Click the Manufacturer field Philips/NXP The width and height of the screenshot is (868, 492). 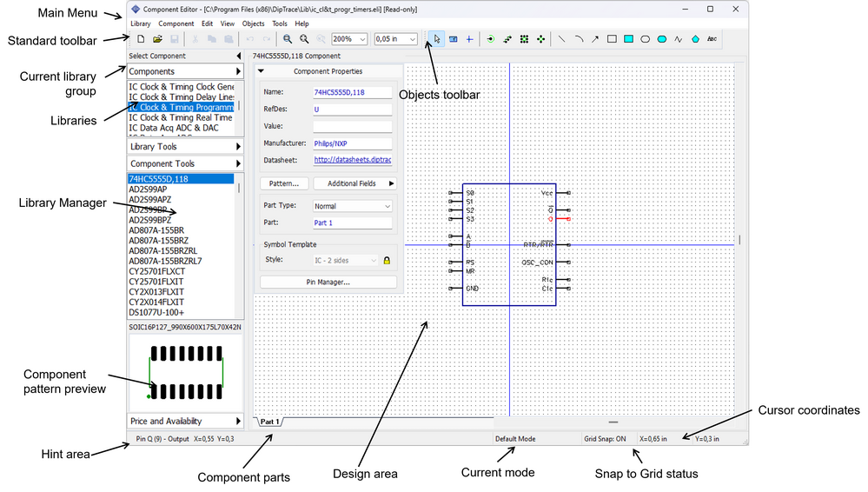click(x=352, y=143)
